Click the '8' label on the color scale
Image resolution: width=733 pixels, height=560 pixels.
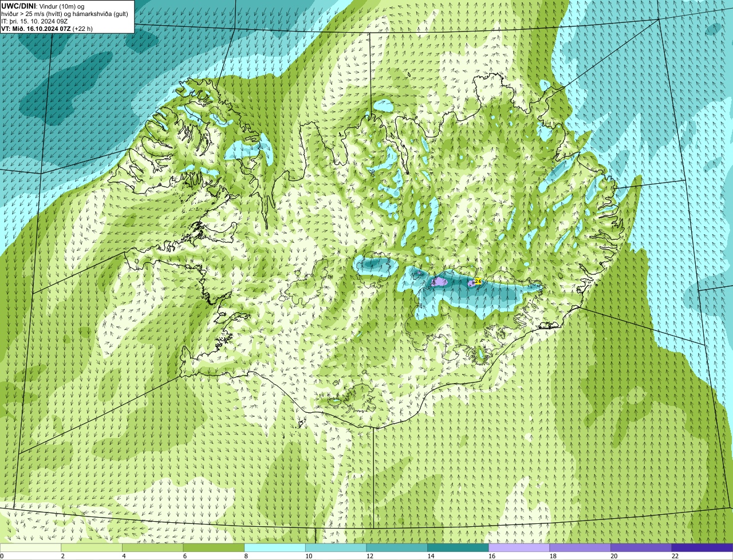[x=246, y=556]
